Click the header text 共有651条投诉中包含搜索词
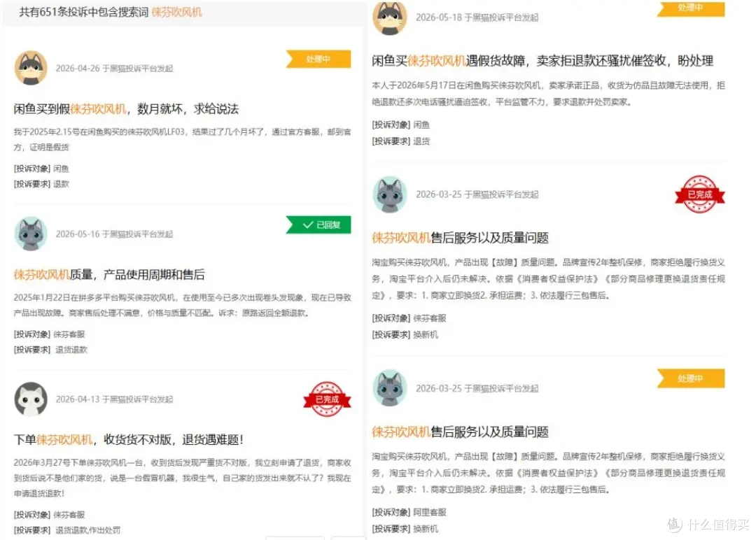This screenshot has width=756, height=540. tap(84, 13)
